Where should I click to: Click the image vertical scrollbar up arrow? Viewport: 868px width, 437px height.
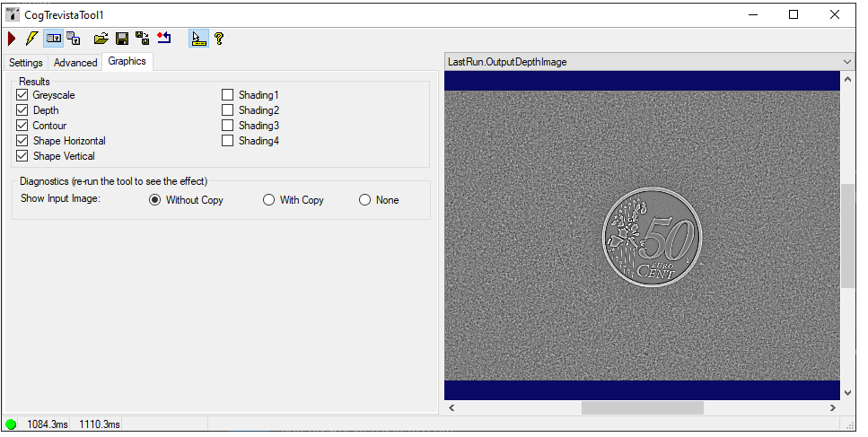click(x=847, y=80)
